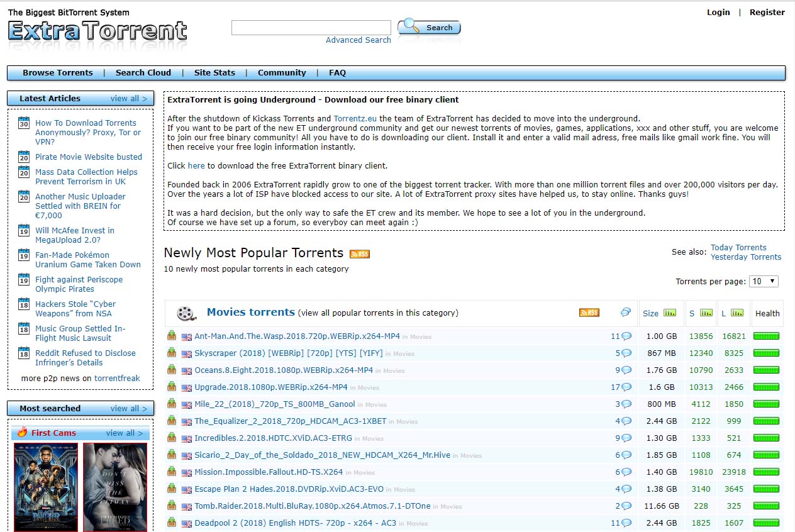Open Today Torrents link
Image resolution: width=795 pixels, height=532 pixels.
coord(738,247)
